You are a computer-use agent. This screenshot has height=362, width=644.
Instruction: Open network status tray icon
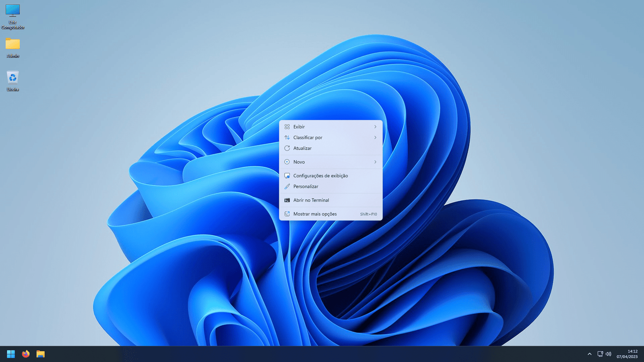(600, 354)
